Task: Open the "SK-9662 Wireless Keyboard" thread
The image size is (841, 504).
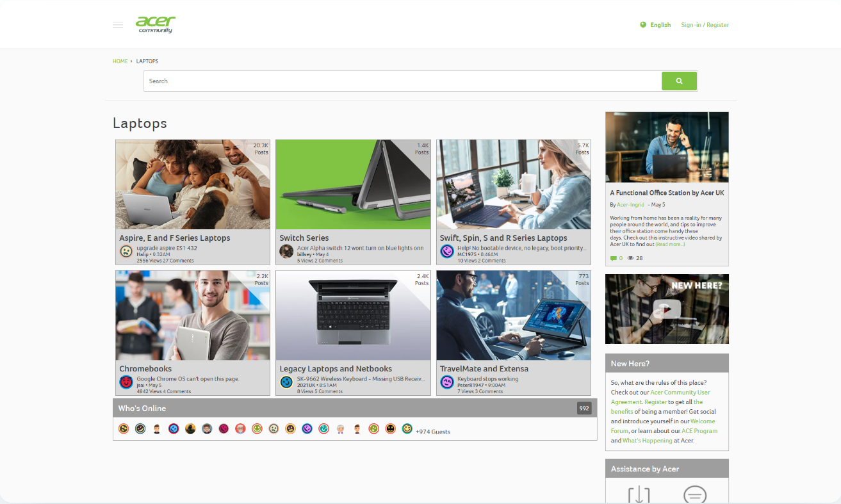Action: point(360,378)
